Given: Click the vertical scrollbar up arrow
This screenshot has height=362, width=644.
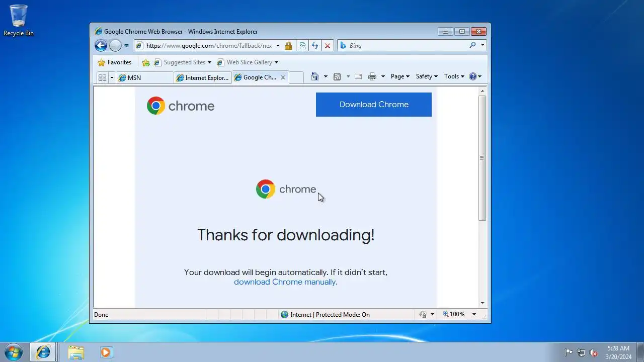Looking at the screenshot, I should coord(482,91).
